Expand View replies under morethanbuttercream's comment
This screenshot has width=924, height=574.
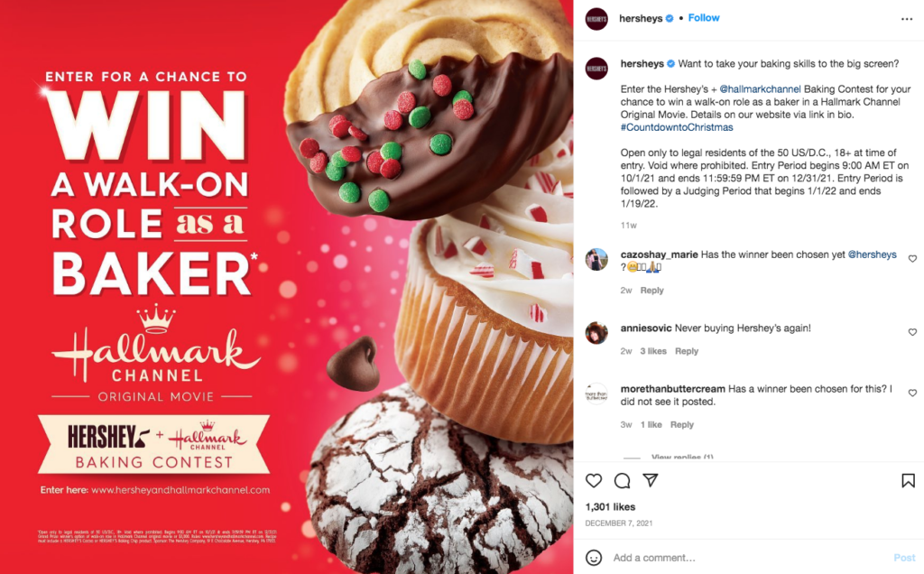tap(682, 457)
